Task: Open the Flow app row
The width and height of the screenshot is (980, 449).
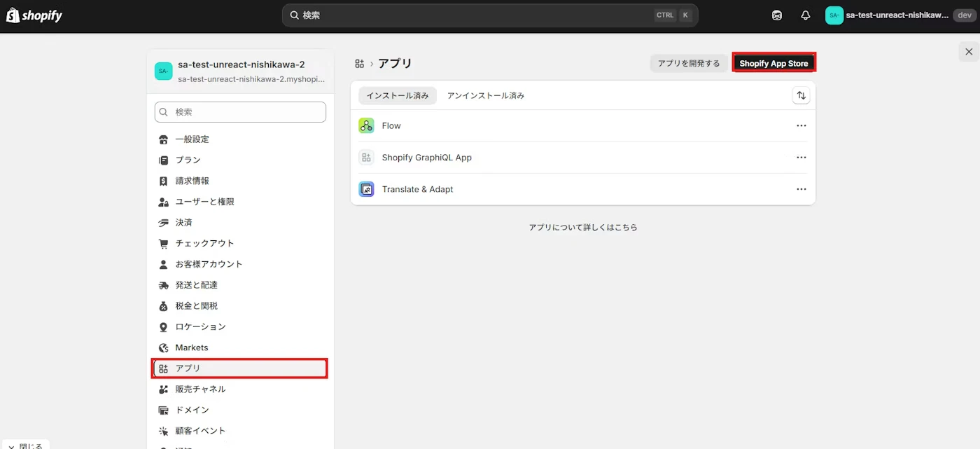Action: pyautogui.click(x=583, y=125)
